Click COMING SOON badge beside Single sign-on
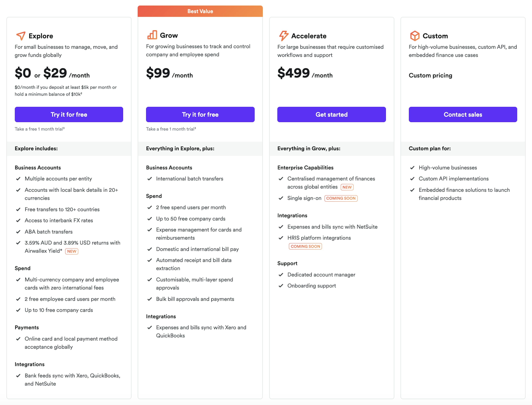 pos(341,198)
